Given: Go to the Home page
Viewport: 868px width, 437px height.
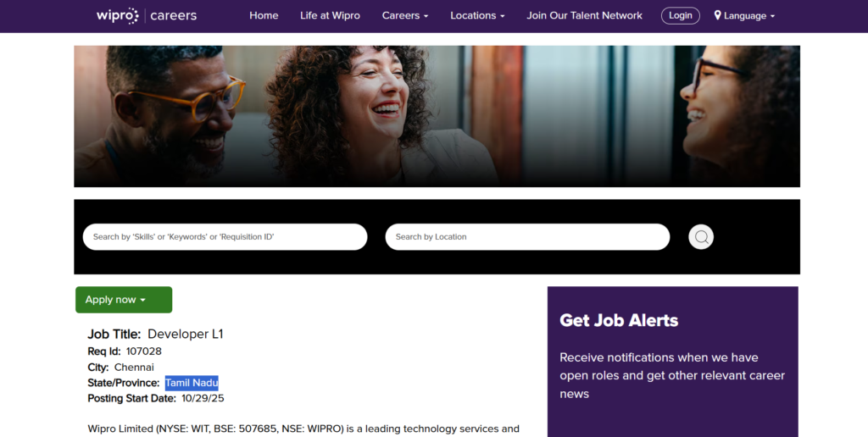Looking at the screenshot, I should pyautogui.click(x=264, y=15).
